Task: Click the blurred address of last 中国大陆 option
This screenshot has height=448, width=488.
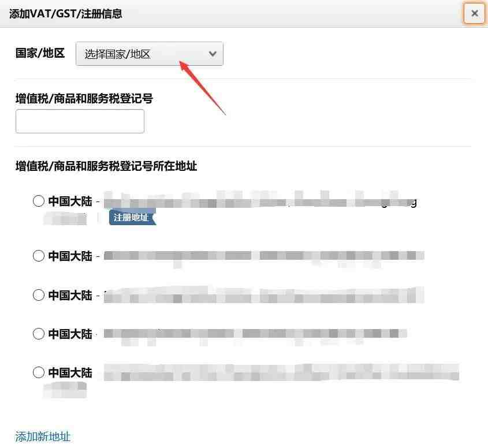Action: coord(281,372)
